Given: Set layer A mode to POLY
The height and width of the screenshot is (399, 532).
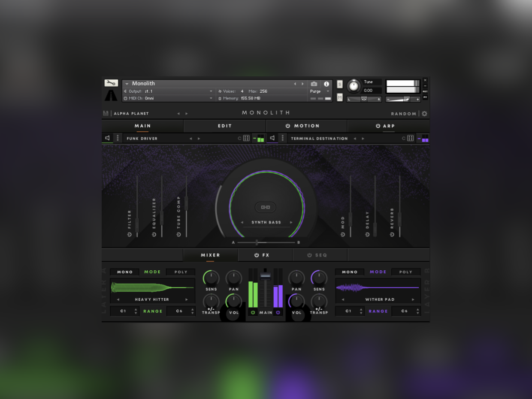Looking at the screenshot, I should pos(181,272).
